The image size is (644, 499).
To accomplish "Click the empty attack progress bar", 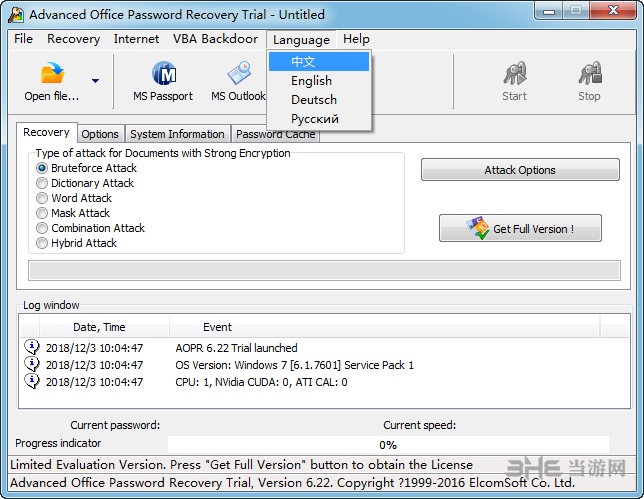I will coord(324,270).
